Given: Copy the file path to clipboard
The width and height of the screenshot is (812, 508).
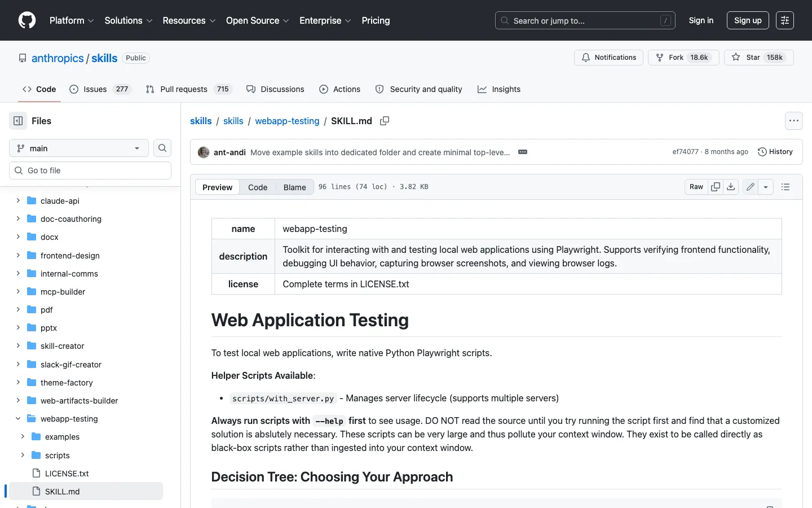Looking at the screenshot, I should click(385, 121).
